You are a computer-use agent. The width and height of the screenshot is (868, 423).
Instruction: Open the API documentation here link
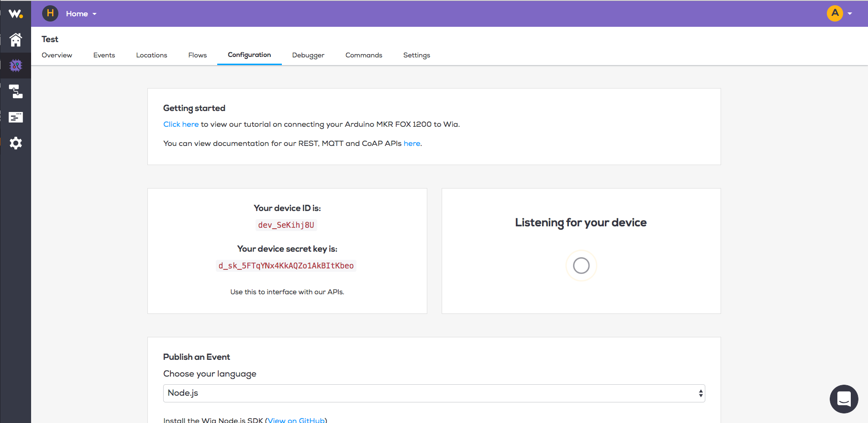coord(412,144)
